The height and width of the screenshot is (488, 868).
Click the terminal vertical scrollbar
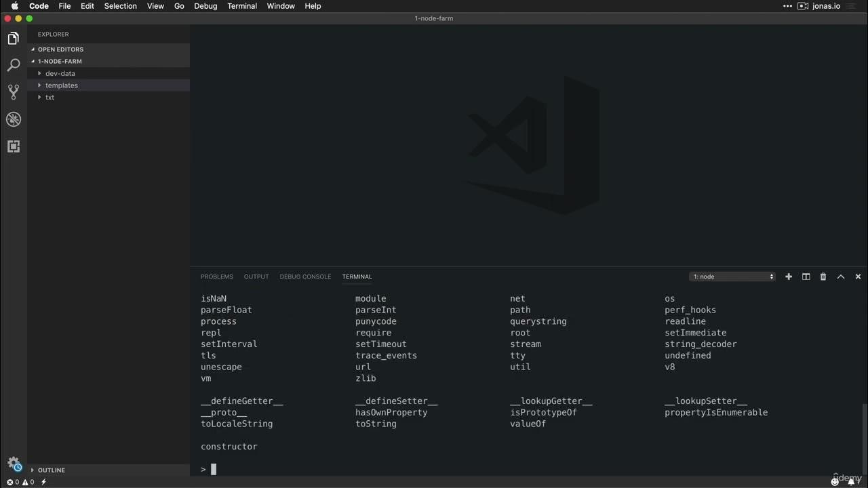(x=864, y=434)
